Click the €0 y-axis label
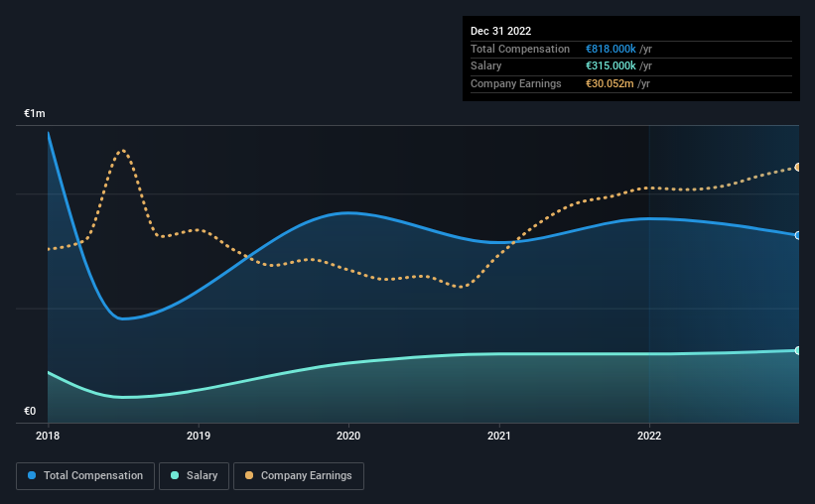This screenshot has height=504, width=815. (30, 411)
